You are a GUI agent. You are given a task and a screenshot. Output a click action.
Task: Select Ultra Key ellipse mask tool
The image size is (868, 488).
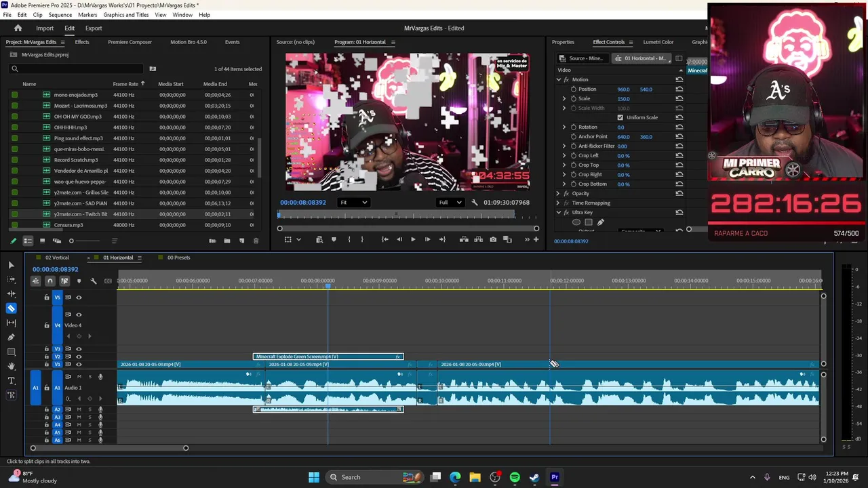(576, 222)
